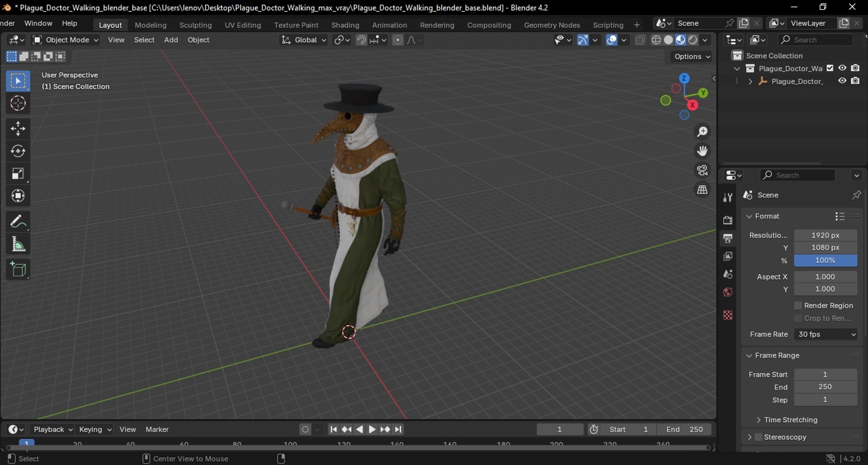Open the Playback dropdown
The width and height of the screenshot is (868, 465).
click(x=53, y=429)
